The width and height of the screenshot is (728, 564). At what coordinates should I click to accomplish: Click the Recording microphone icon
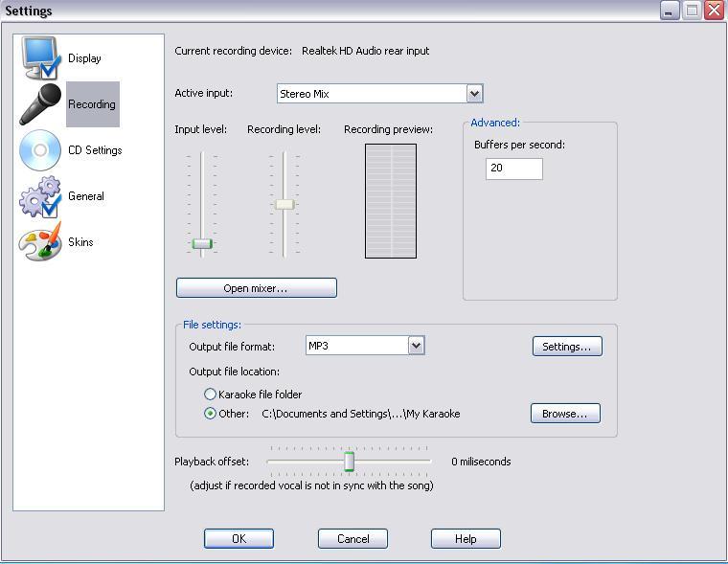(x=40, y=104)
